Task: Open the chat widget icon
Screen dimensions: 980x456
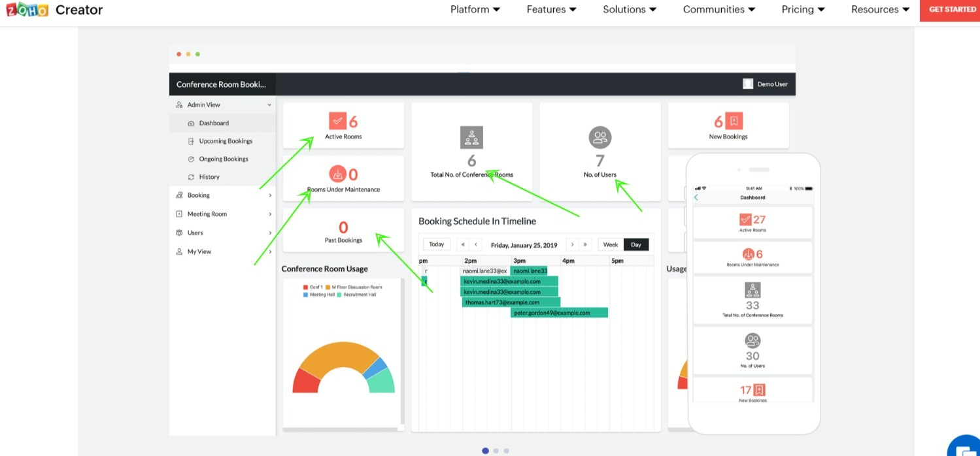Action: click(x=965, y=447)
